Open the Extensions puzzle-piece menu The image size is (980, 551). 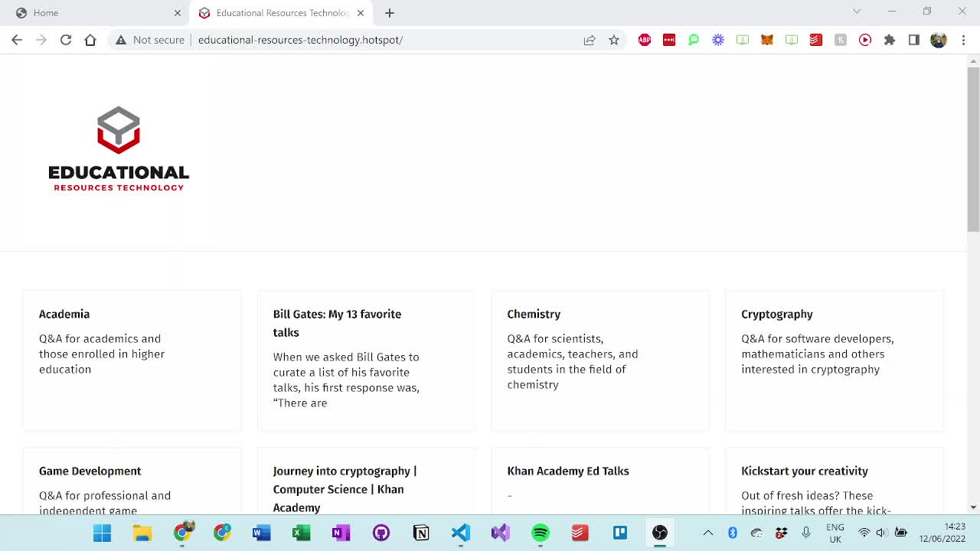coord(890,40)
